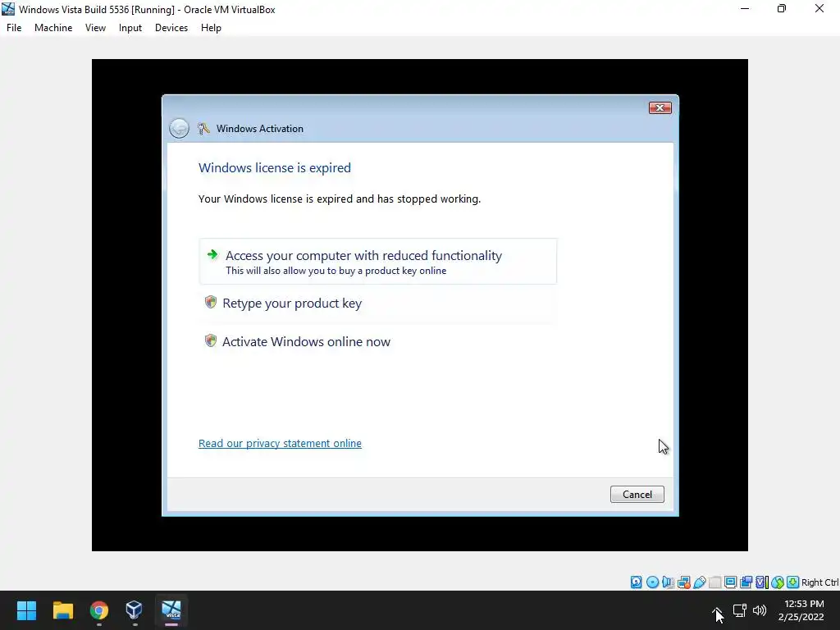This screenshot has height=630, width=840.
Task: Click the mouse integration status icon
Action: point(778,582)
